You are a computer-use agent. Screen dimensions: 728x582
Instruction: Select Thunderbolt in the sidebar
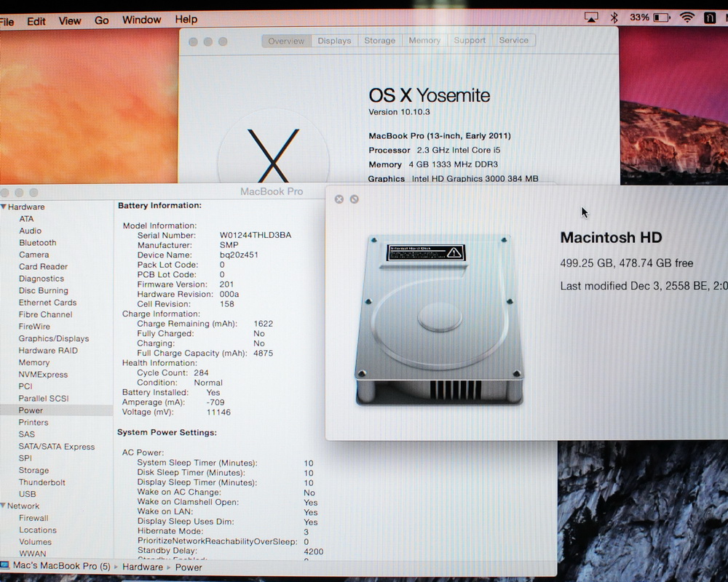[x=41, y=482]
